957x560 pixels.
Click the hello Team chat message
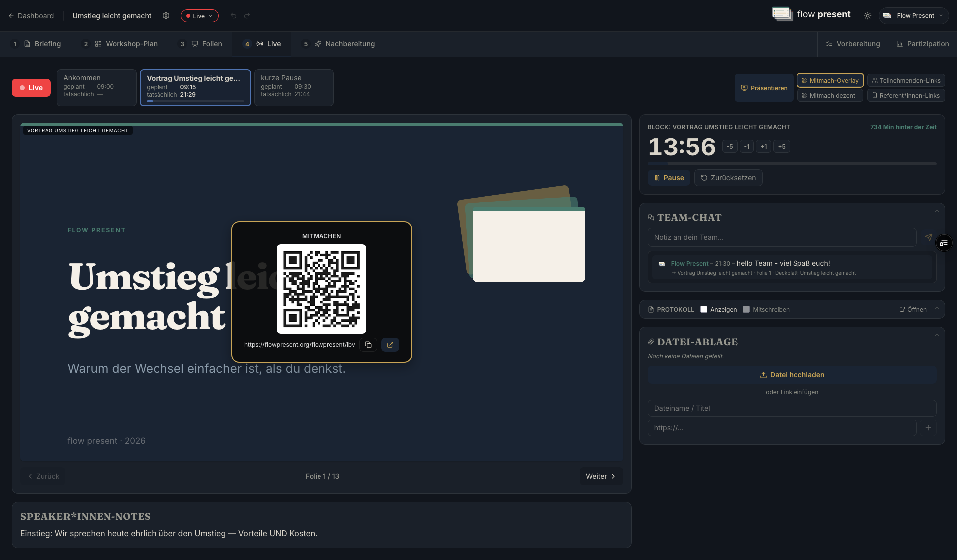point(792,268)
